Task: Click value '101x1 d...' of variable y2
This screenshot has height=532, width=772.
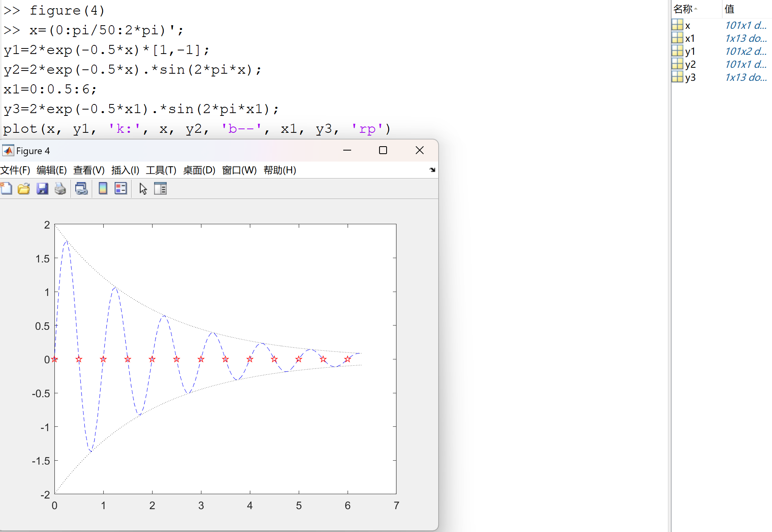Action: [x=746, y=64]
